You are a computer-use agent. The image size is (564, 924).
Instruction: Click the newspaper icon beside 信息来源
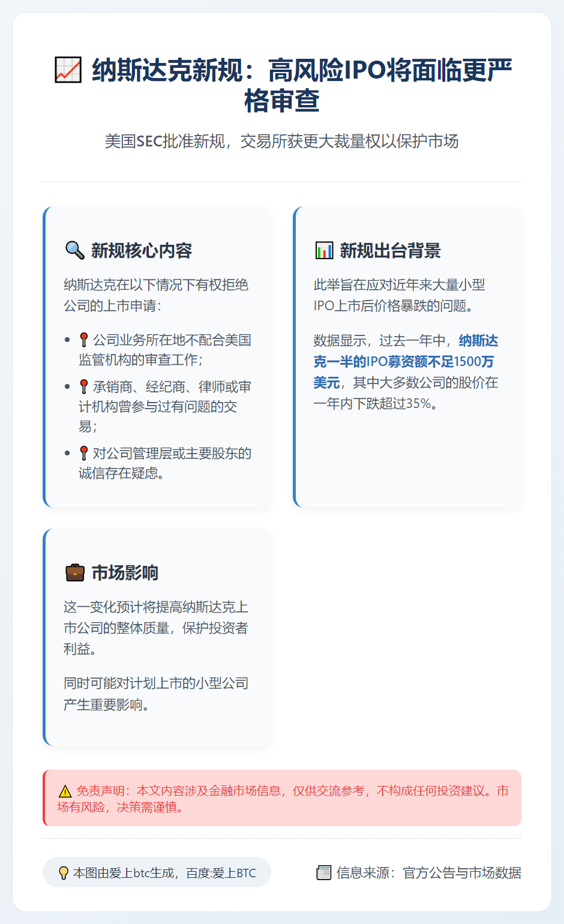point(324,872)
